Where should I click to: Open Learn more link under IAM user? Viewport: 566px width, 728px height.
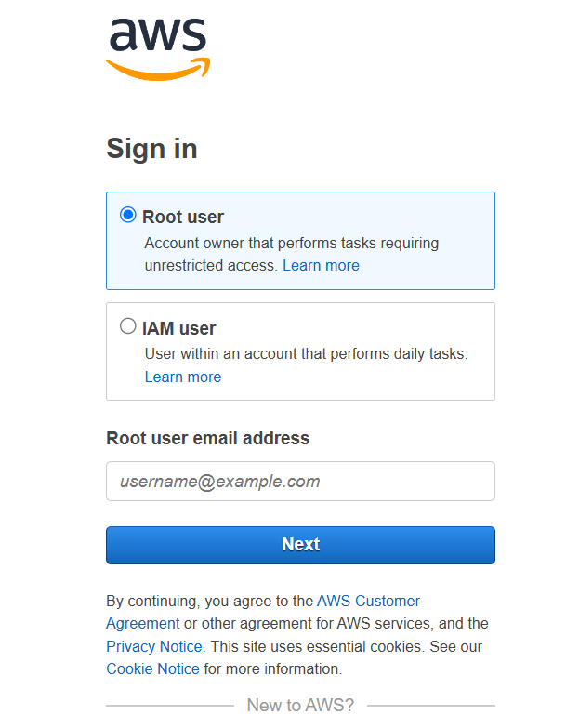click(183, 377)
